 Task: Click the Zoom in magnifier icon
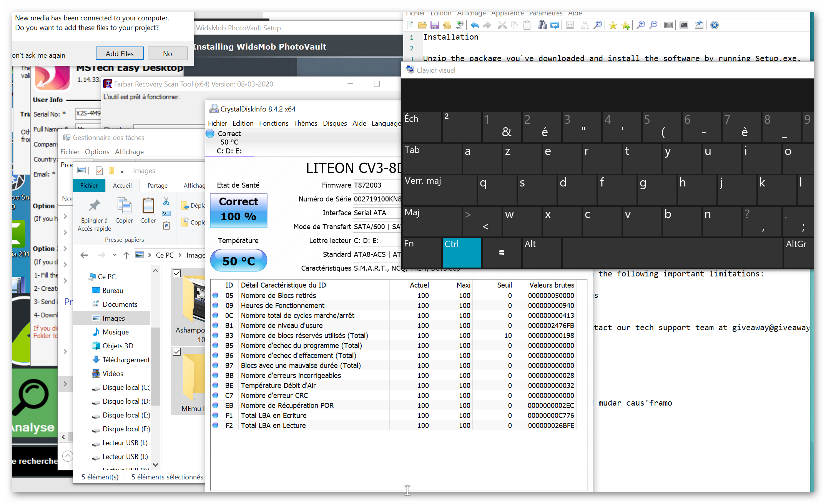pos(640,25)
